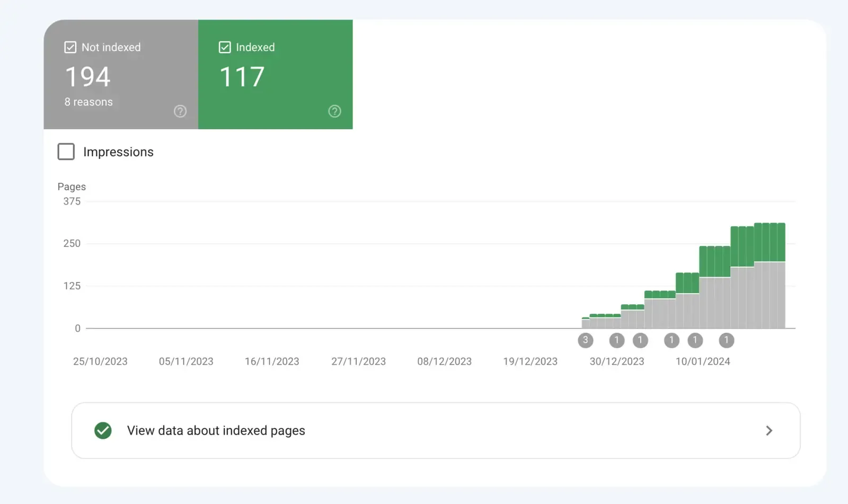Click the "Pages" axis title
848x504 pixels.
(x=72, y=187)
